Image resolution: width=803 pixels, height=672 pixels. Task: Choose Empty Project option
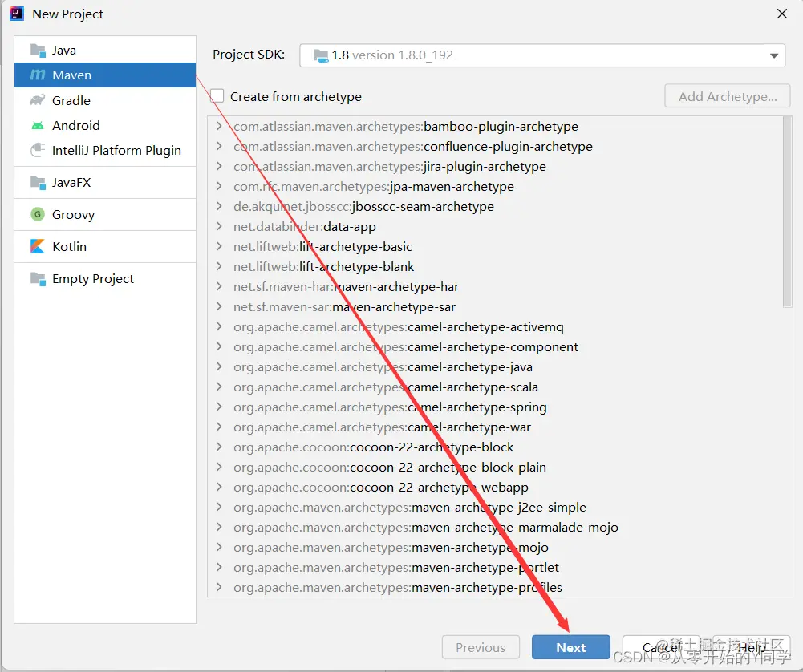coord(105,278)
